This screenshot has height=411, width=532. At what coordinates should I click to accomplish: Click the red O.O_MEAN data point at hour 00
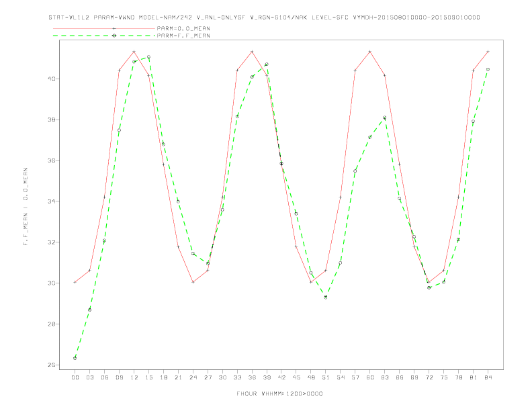(75, 282)
